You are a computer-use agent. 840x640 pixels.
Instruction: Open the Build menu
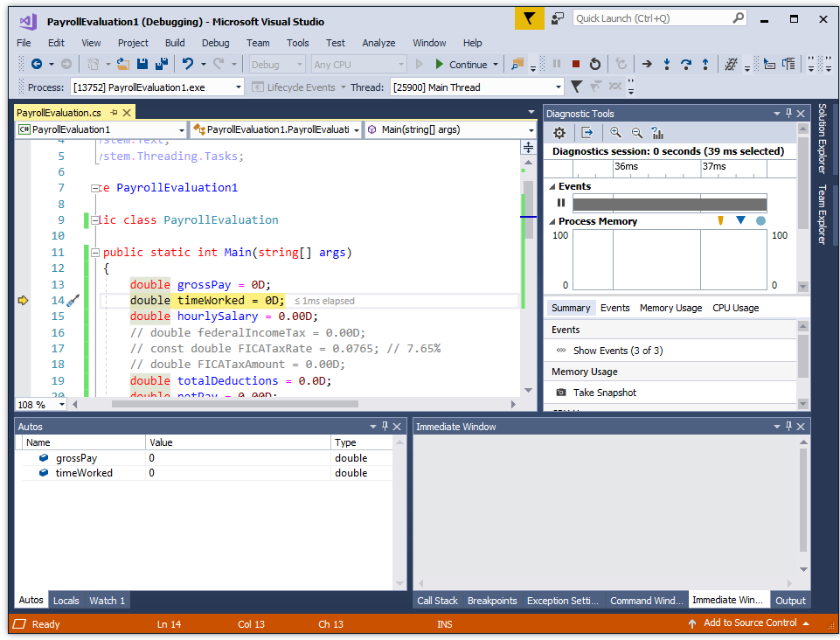point(175,43)
